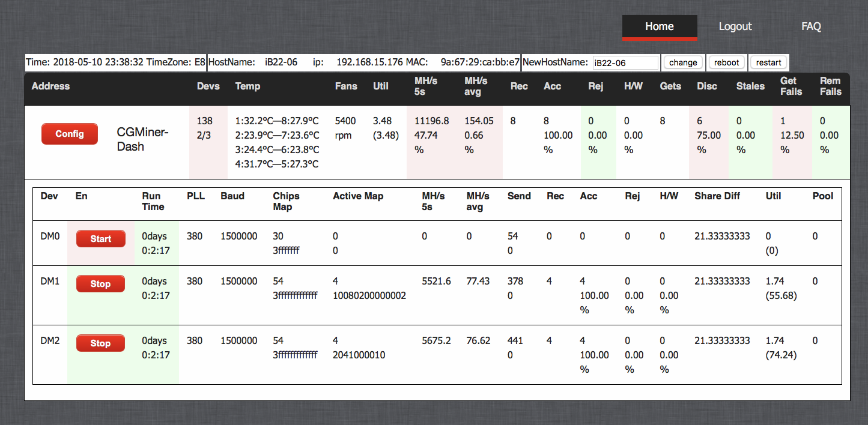
Task: Click DM2 Util value 1.74 (74.24)
Action: click(x=782, y=348)
